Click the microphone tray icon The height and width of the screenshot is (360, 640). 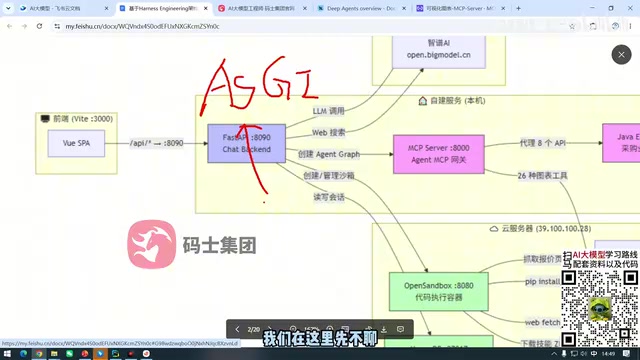[x=564, y=353]
